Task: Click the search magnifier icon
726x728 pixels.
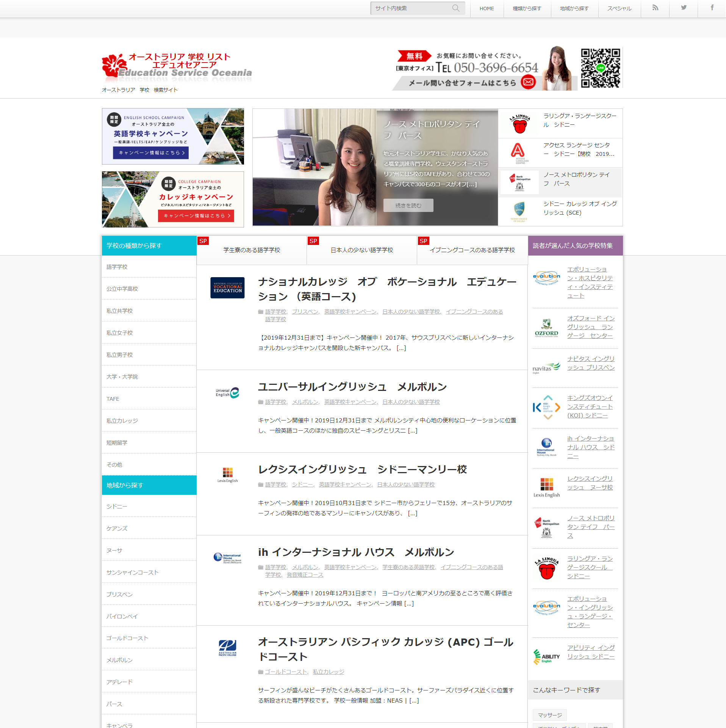Action: click(x=456, y=8)
